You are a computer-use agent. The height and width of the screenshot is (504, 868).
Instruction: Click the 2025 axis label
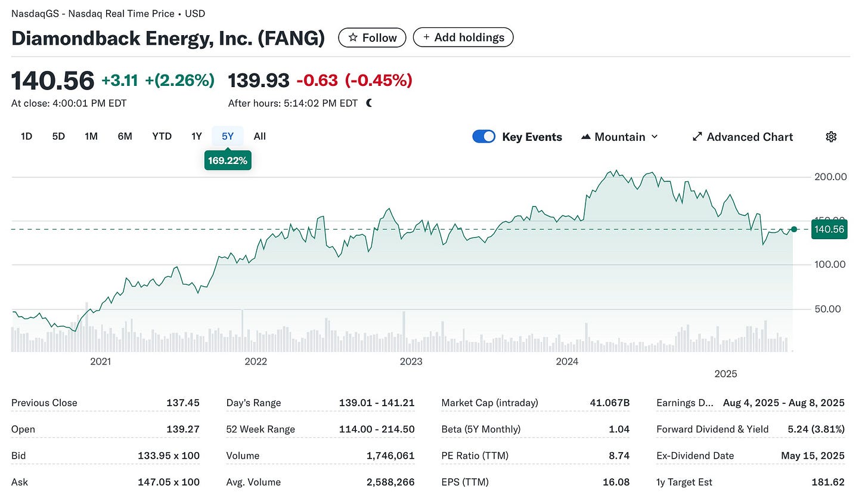[x=726, y=374]
